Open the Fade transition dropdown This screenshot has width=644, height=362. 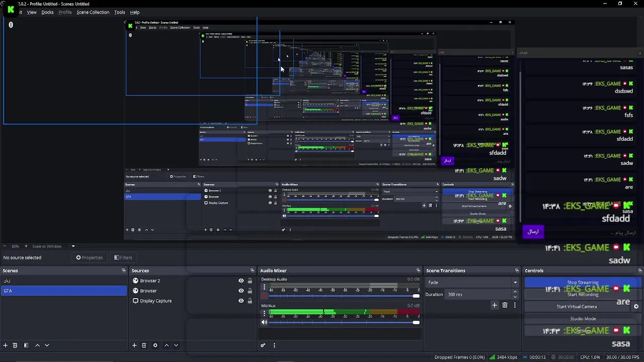coord(472,283)
